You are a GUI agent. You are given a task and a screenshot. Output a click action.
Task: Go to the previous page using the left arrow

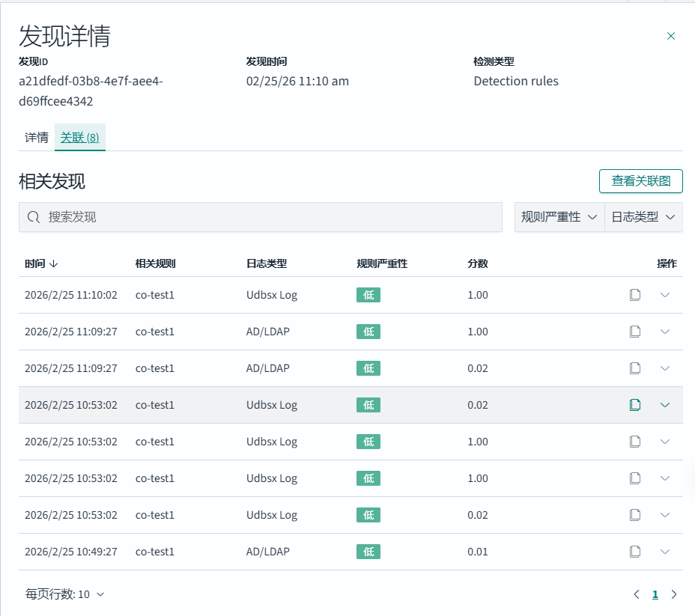click(637, 594)
